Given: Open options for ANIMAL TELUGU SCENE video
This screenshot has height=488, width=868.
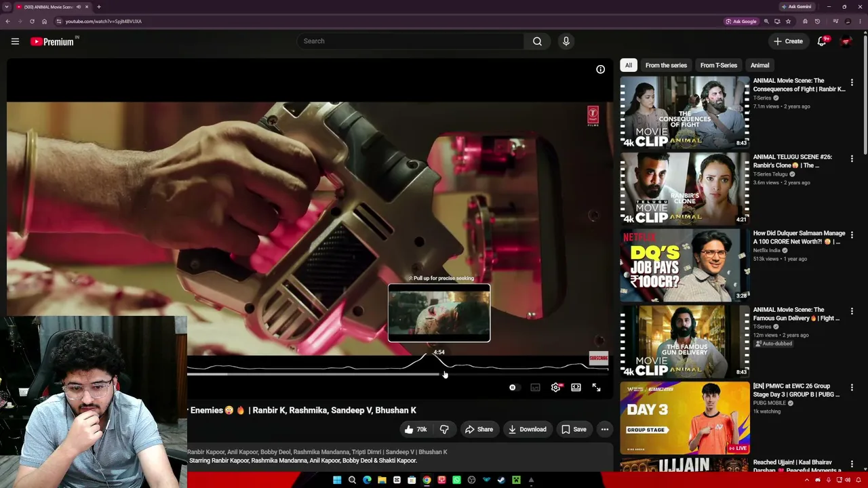Looking at the screenshot, I should tap(852, 158).
